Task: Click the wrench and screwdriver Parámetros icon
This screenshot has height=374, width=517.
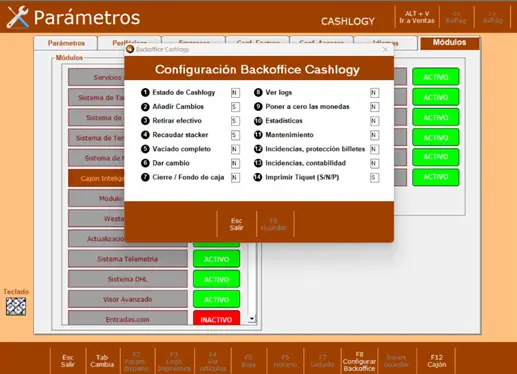Action: click(x=18, y=17)
